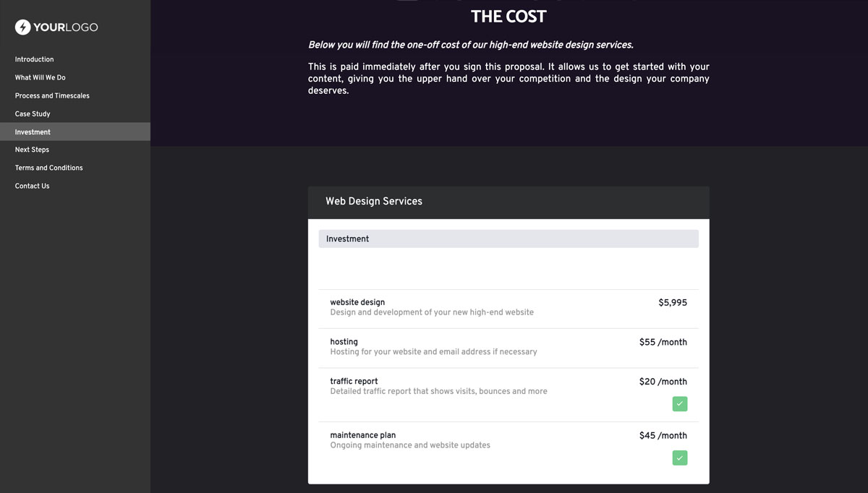Uncheck the maintenance plan monthly add-on
Image resolution: width=868 pixels, height=493 pixels.
click(x=679, y=458)
